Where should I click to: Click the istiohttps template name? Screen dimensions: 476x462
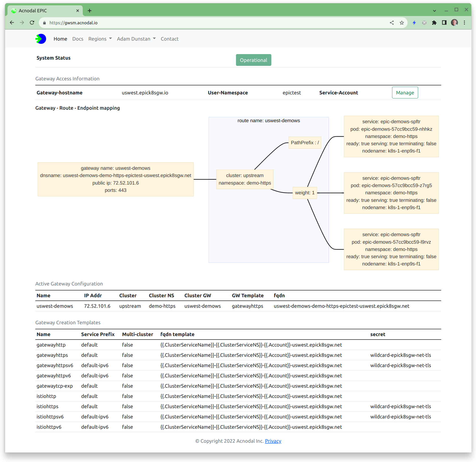(47, 406)
